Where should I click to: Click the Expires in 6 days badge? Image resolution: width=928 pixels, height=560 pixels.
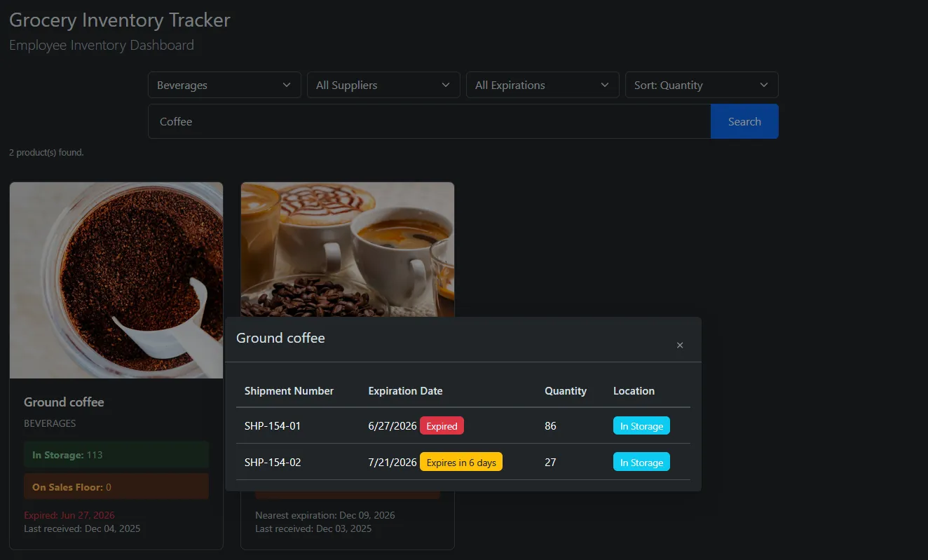point(461,463)
